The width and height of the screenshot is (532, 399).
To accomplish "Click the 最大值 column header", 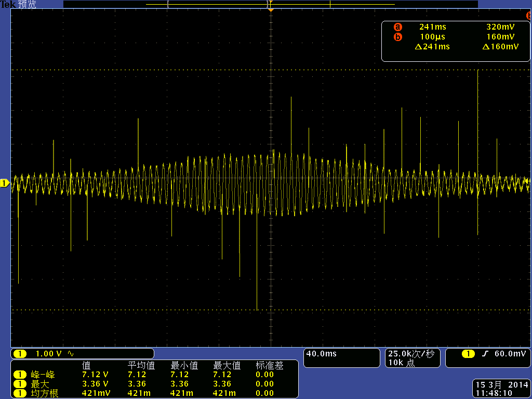I will pyautogui.click(x=227, y=365).
